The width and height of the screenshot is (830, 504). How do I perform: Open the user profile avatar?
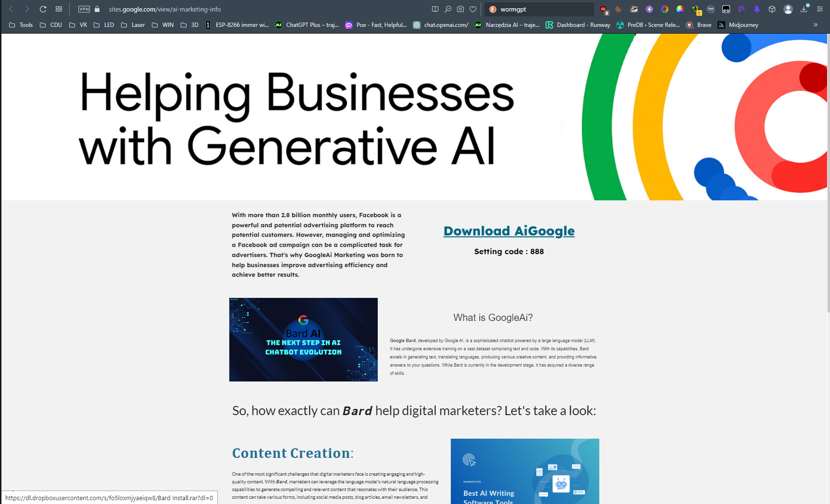click(788, 9)
